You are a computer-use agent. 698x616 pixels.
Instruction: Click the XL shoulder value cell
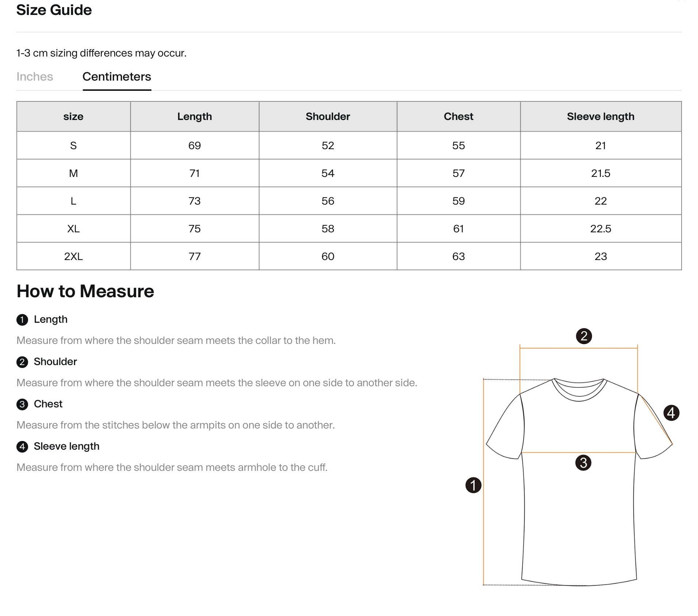327,228
